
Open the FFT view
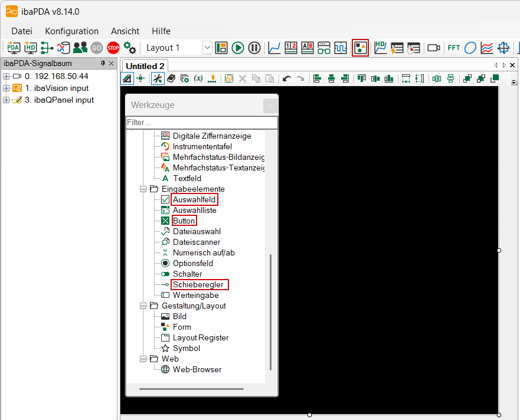pos(454,48)
